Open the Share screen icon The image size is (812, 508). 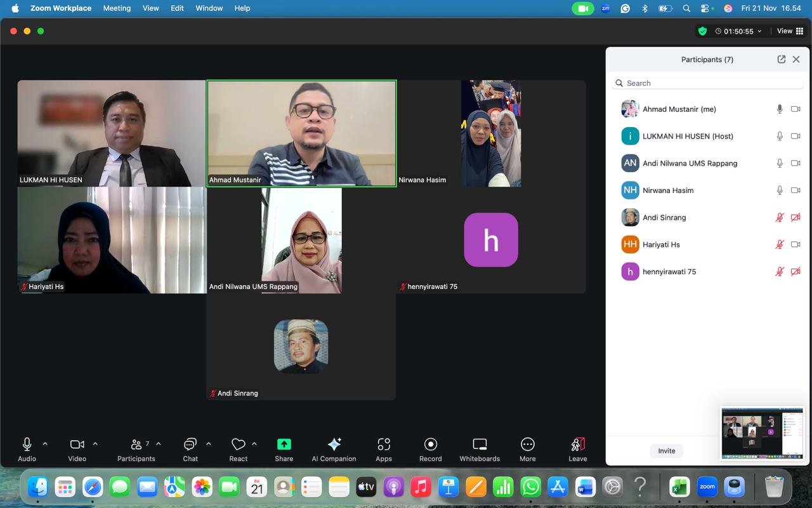tap(284, 444)
